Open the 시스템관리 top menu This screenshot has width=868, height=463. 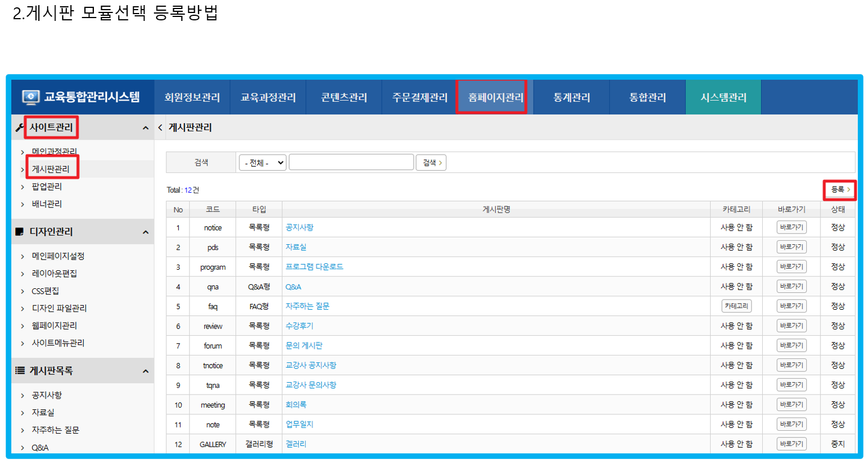pos(723,97)
